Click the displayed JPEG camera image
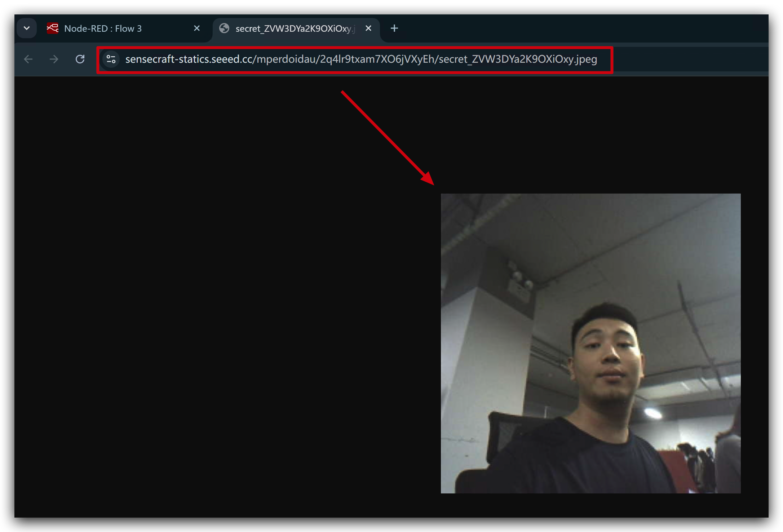 (590, 343)
